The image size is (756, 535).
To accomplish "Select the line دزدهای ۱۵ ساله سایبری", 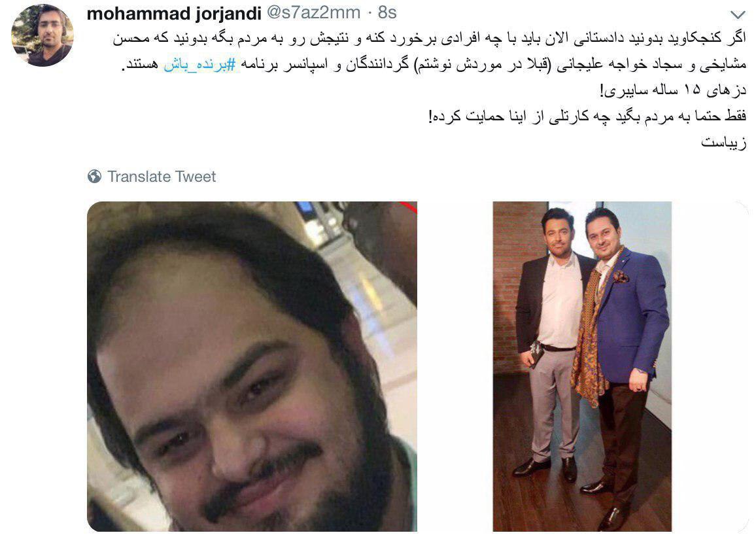I will 673,90.
